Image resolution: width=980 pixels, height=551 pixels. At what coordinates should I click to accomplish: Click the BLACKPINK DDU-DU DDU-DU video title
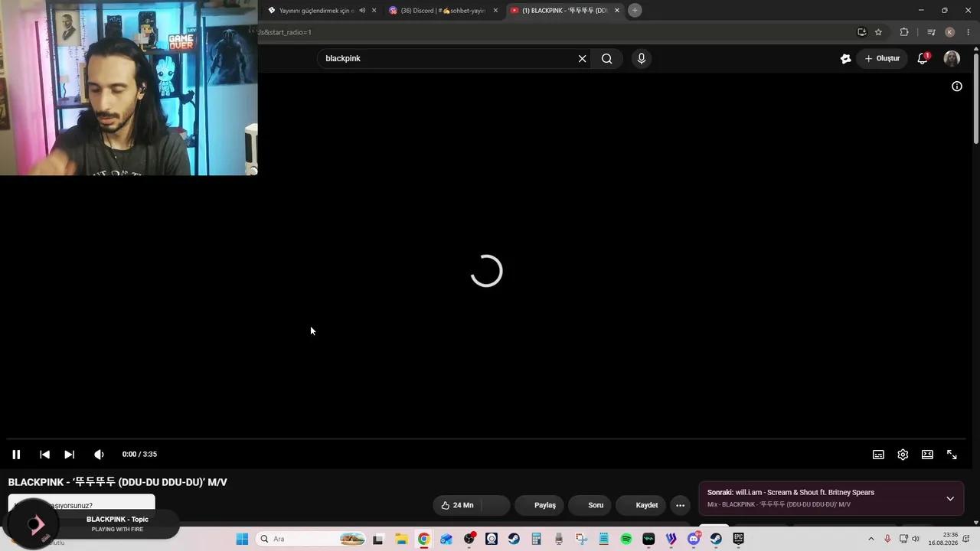coord(118,482)
